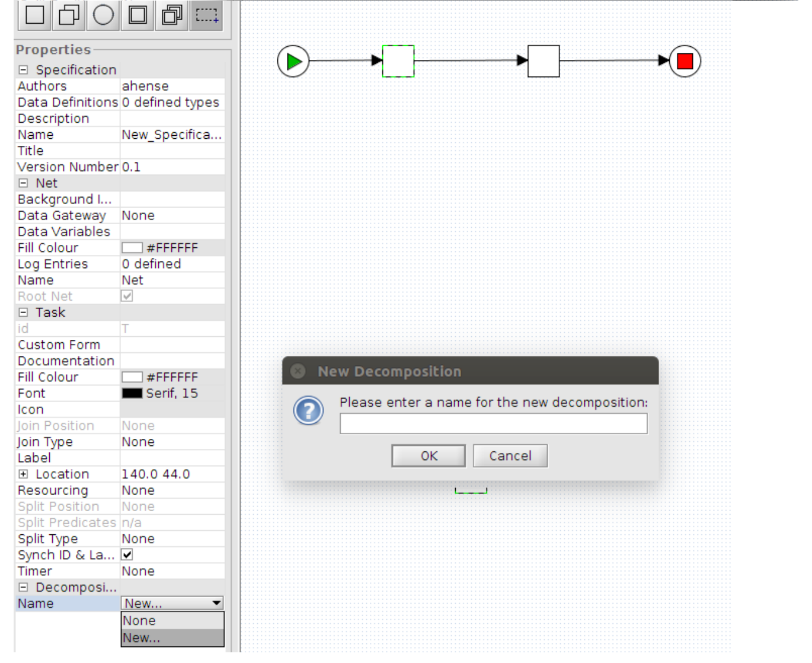The image size is (812, 663).
Task: Toggle Synch ID & Label checkbox
Action: 127,554
